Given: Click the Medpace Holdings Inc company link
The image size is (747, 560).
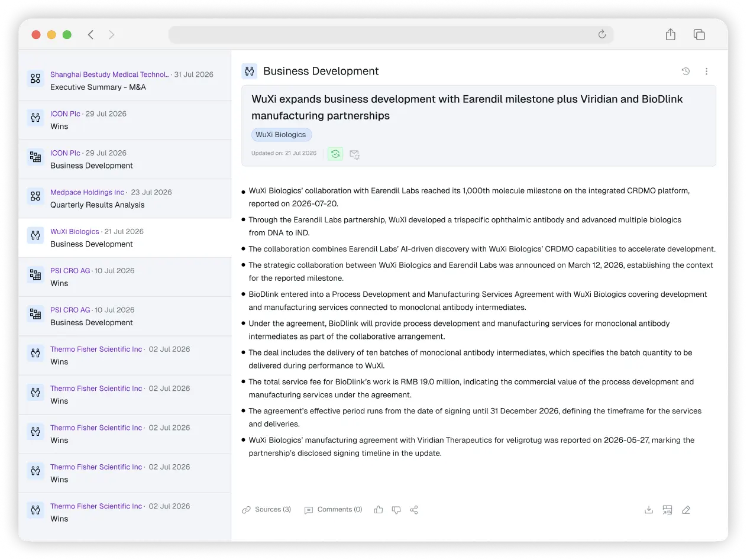Looking at the screenshot, I should tap(88, 192).
